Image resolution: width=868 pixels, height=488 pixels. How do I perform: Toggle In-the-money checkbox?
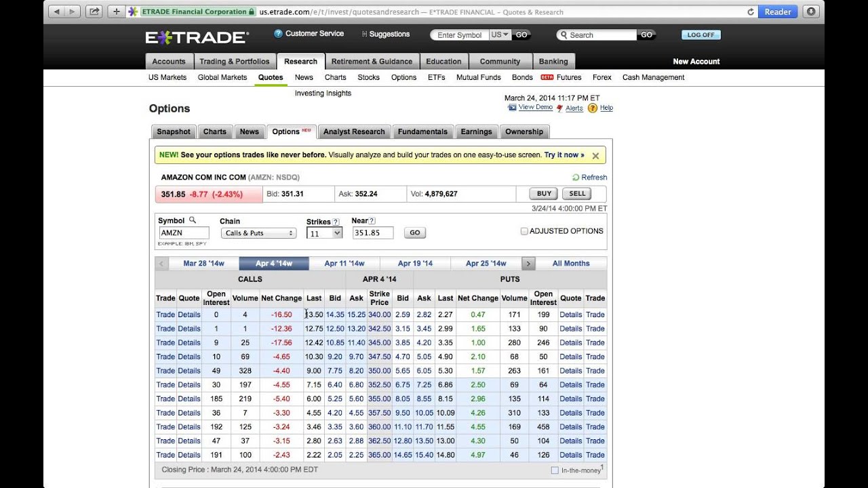pyautogui.click(x=555, y=470)
